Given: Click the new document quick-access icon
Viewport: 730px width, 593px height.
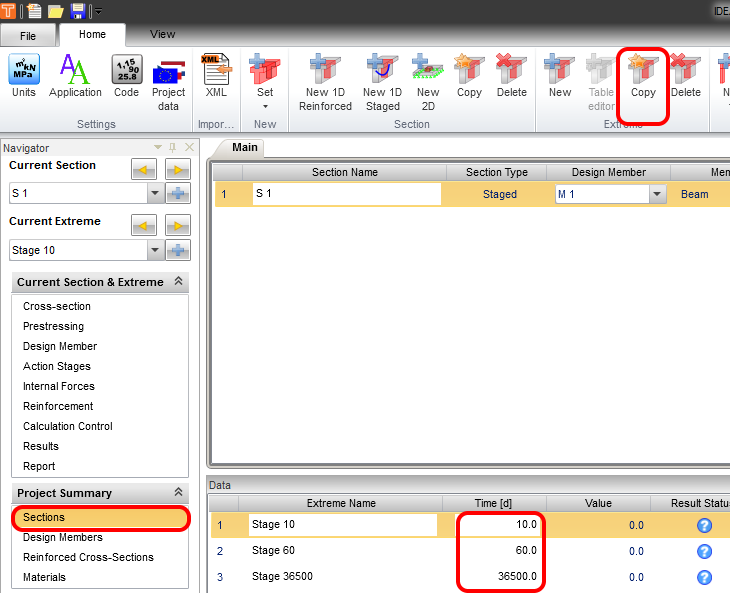Looking at the screenshot, I should (34, 10).
